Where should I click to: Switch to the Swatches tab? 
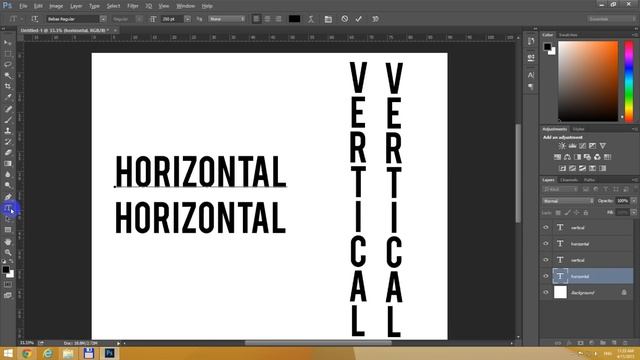pos(568,35)
